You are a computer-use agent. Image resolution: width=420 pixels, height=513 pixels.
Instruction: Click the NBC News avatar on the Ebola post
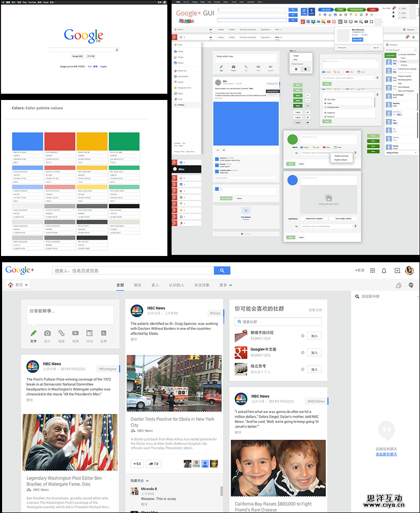point(137,311)
